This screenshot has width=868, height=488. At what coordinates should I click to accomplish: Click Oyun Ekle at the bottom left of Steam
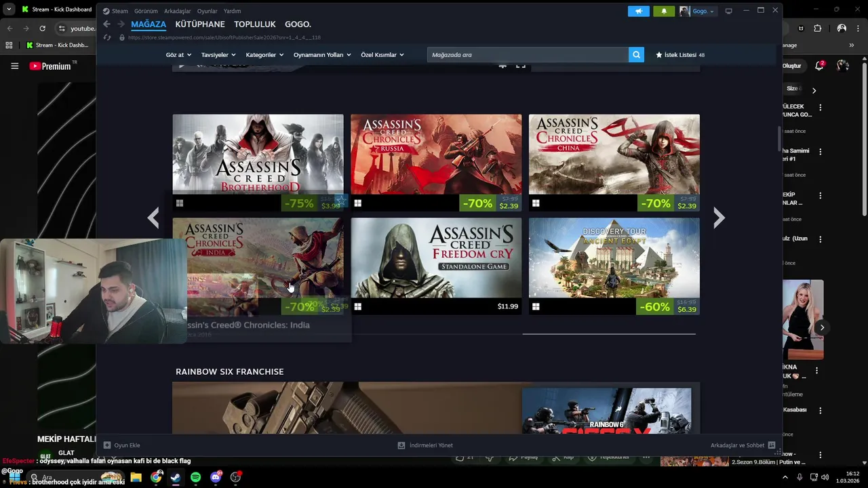(x=122, y=445)
